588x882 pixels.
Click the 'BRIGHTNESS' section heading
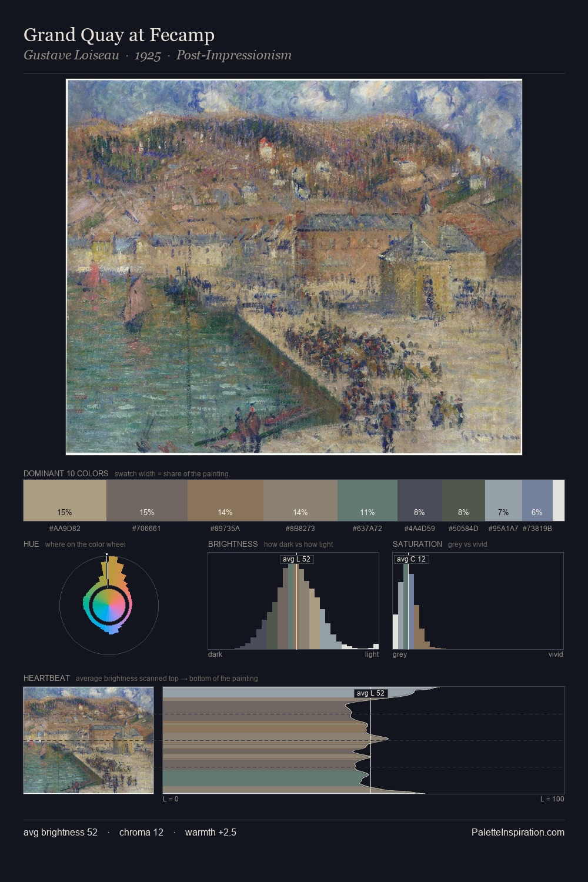click(233, 544)
